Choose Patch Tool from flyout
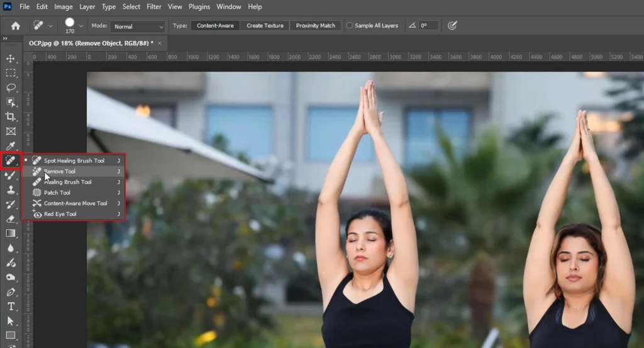Viewport: 644px width, 348px height. (74, 193)
